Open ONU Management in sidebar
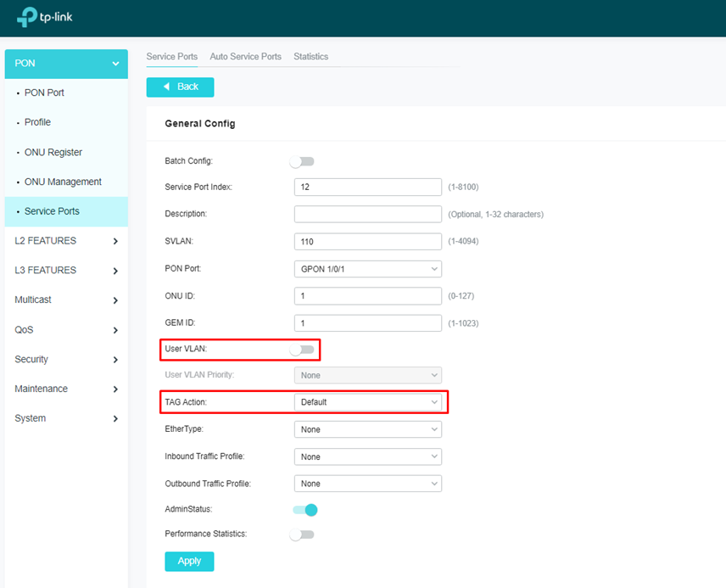726x588 pixels. [x=63, y=182]
